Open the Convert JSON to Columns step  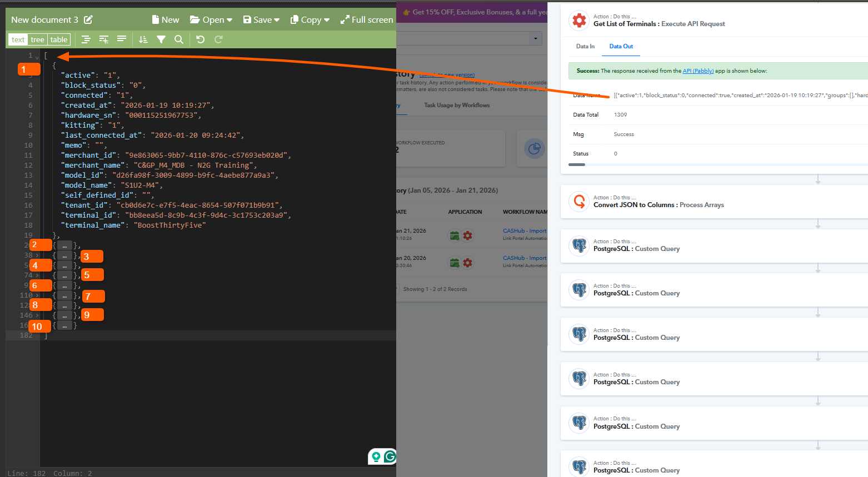point(659,205)
